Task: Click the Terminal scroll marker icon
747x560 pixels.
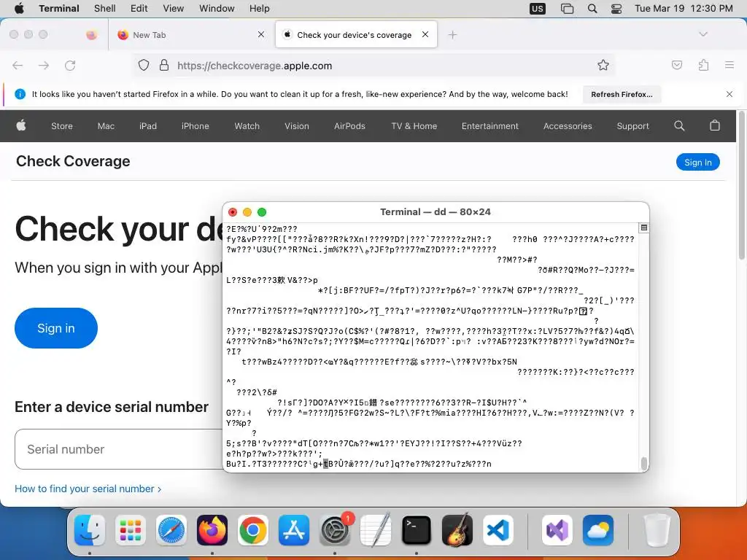Action: pos(643,227)
